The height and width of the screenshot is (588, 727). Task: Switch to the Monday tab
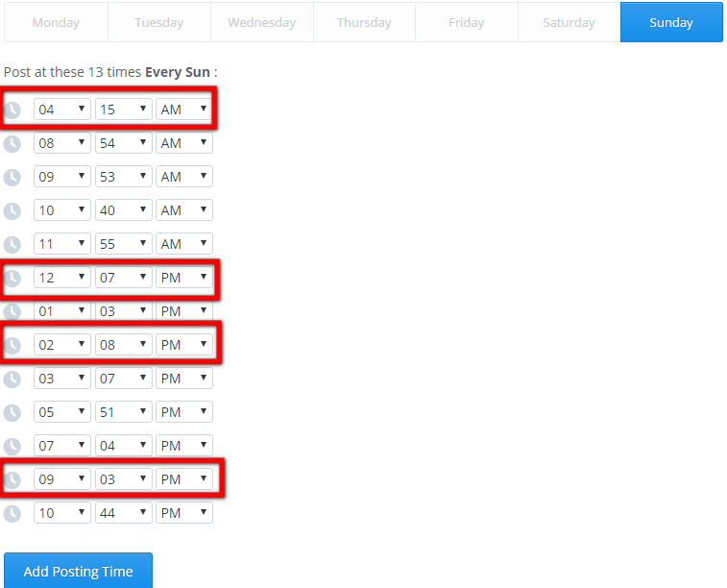56,22
